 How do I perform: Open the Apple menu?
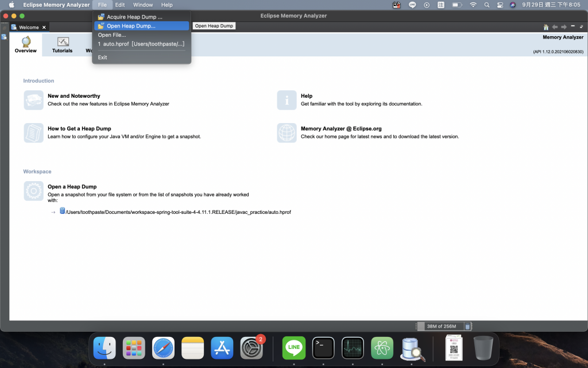tap(11, 5)
